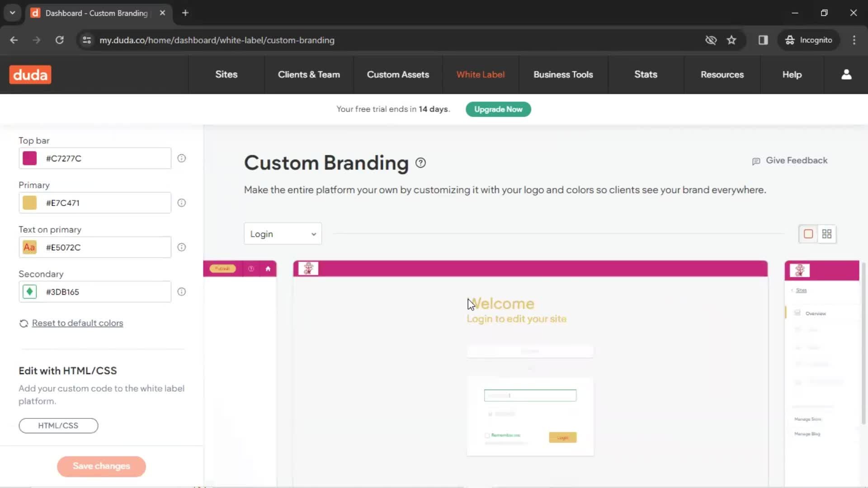Open the Sites menu
868x488 pixels.
(226, 75)
